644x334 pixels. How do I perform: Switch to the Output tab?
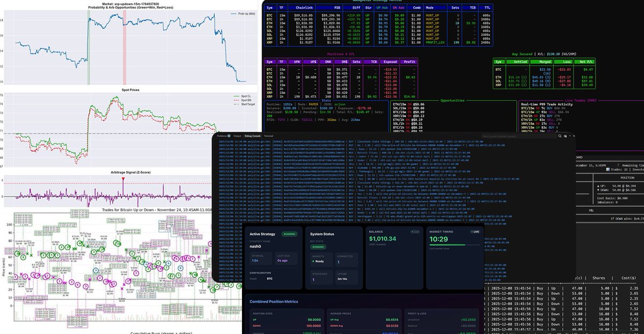click(x=237, y=136)
